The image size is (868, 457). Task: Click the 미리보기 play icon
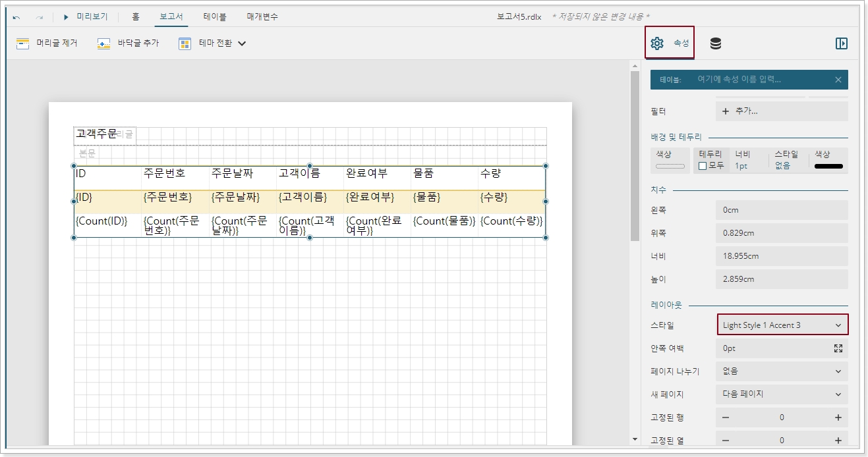click(x=67, y=16)
